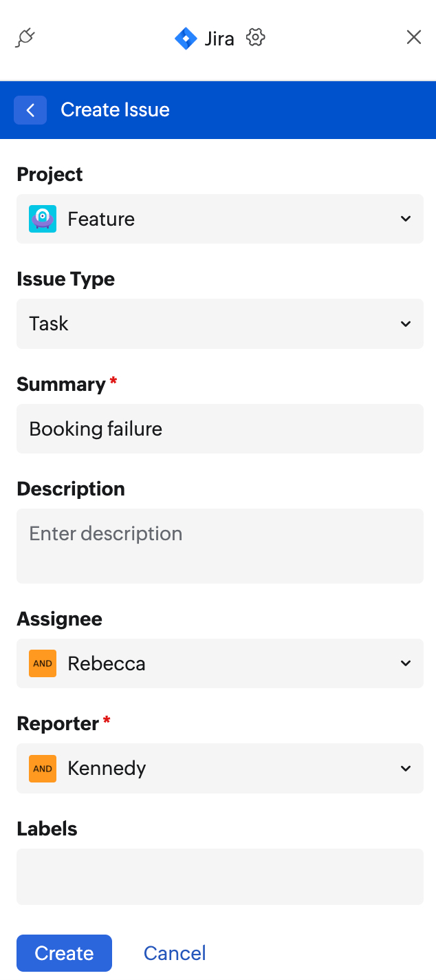Click the Create Issue header label
The height and width of the screenshot is (980, 436).
pyautogui.click(x=115, y=109)
